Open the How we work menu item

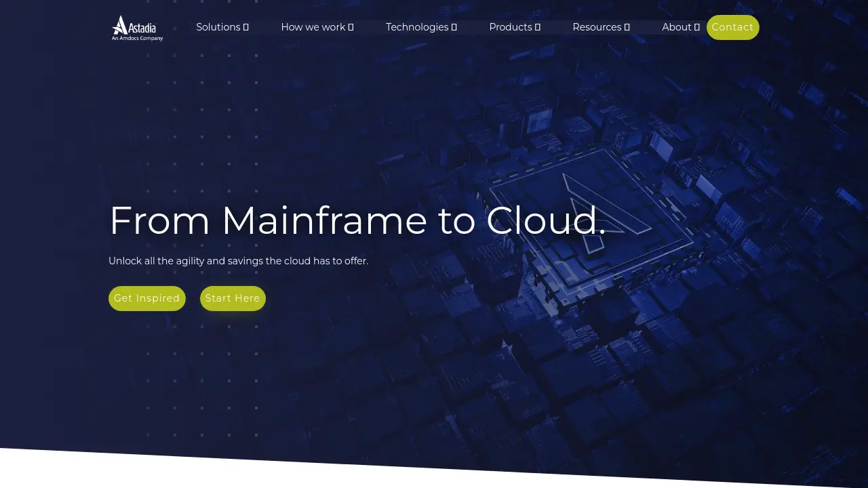click(313, 27)
